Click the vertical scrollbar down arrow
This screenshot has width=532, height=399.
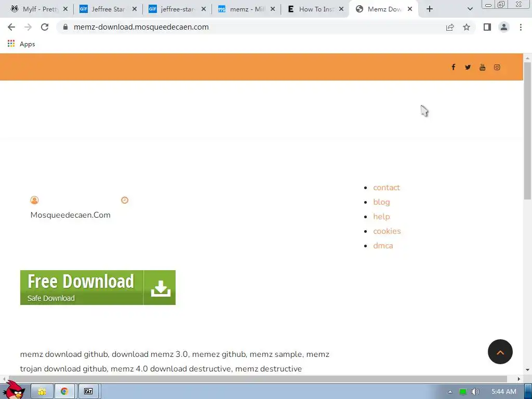(527, 370)
